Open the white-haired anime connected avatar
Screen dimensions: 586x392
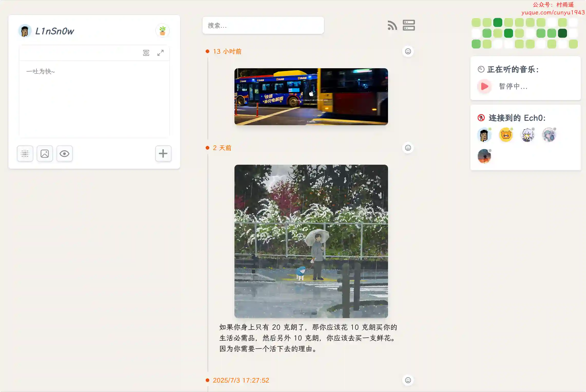pos(527,135)
